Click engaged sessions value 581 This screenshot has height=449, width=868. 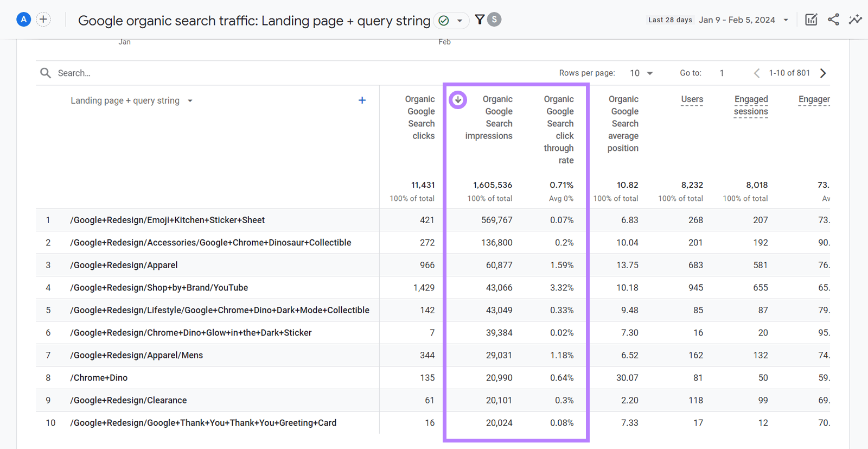coord(761,265)
